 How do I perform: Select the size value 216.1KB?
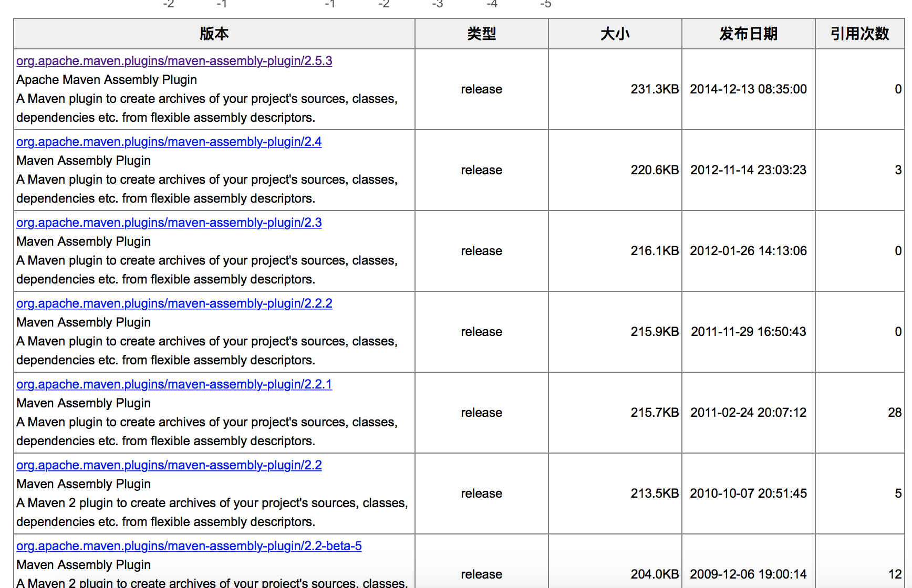pyautogui.click(x=655, y=251)
